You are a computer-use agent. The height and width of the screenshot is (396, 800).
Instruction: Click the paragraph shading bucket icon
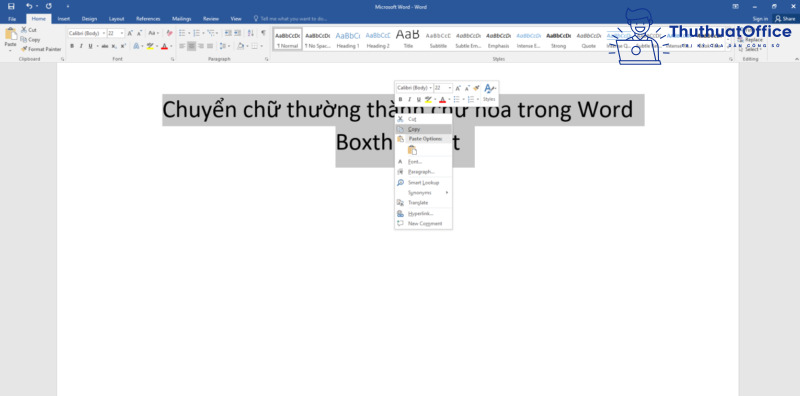click(x=241, y=46)
